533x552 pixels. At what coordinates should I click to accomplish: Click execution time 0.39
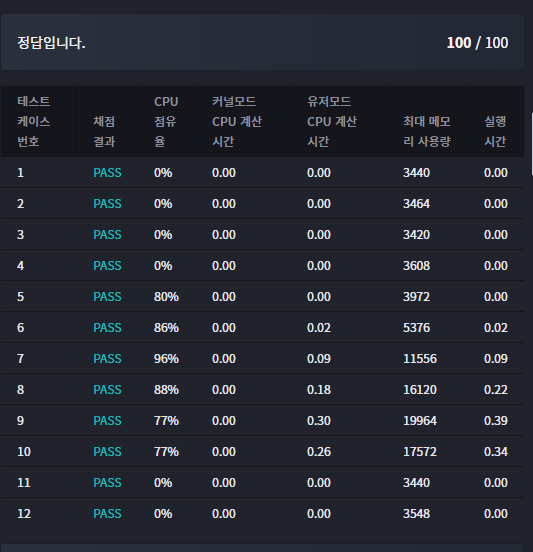click(496, 421)
